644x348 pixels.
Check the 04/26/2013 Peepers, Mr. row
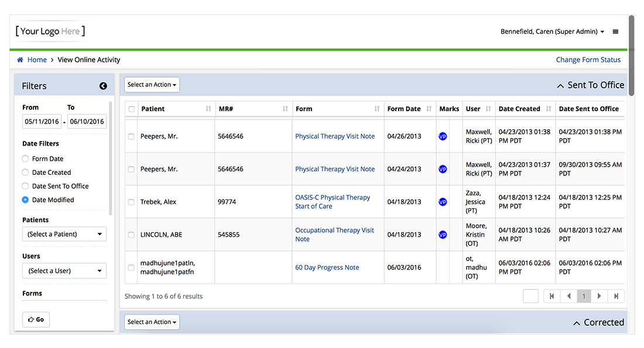[131, 136]
